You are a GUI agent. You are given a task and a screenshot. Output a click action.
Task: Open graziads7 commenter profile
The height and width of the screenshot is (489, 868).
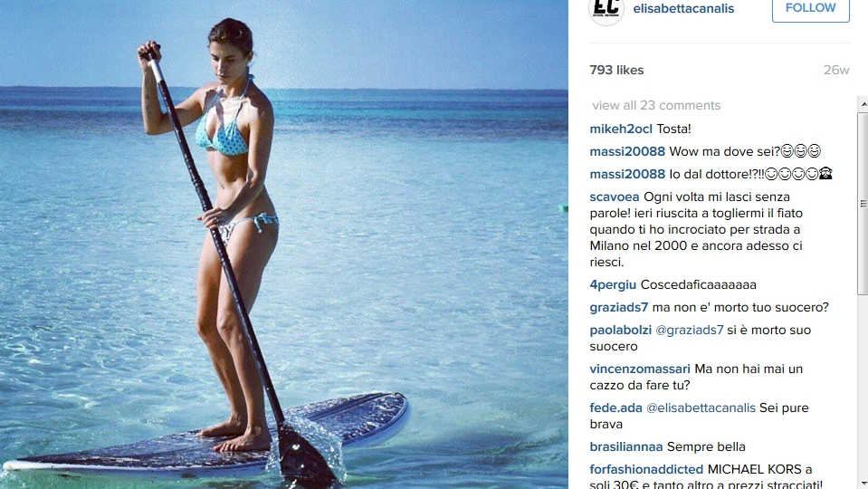point(619,307)
